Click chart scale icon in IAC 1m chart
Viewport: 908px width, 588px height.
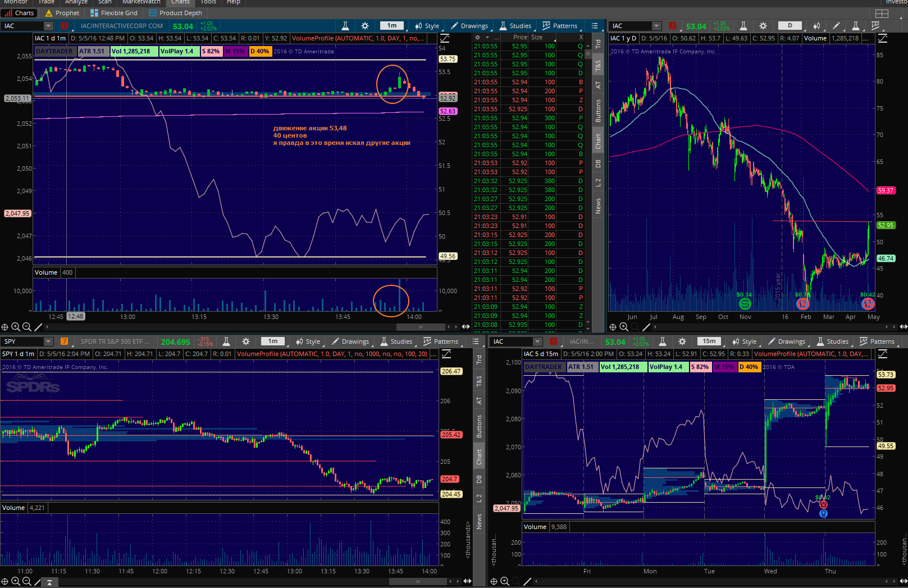coord(445,38)
